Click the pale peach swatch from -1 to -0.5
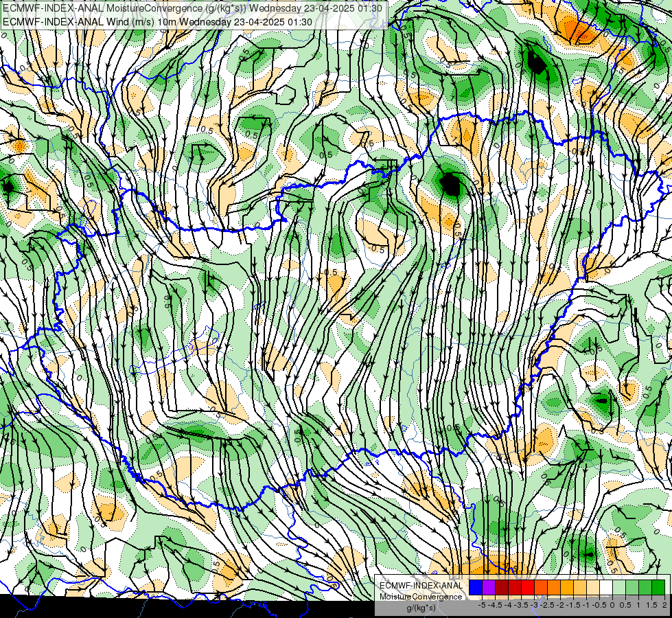 point(592,587)
